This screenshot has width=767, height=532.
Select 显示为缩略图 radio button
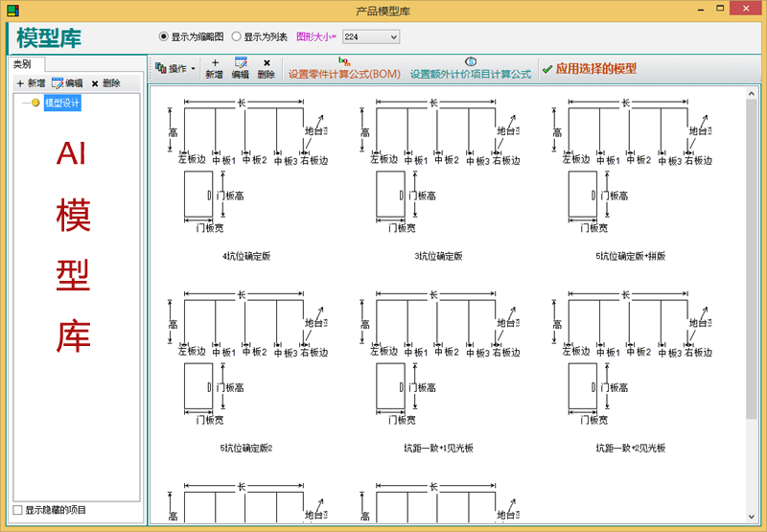pyautogui.click(x=163, y=36)
